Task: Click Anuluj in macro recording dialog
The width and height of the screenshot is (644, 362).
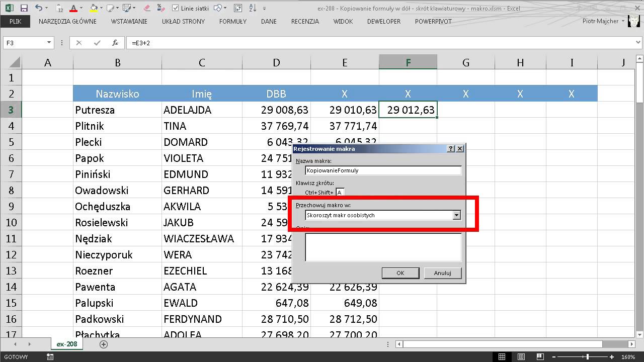Action: tap(442, 273)
